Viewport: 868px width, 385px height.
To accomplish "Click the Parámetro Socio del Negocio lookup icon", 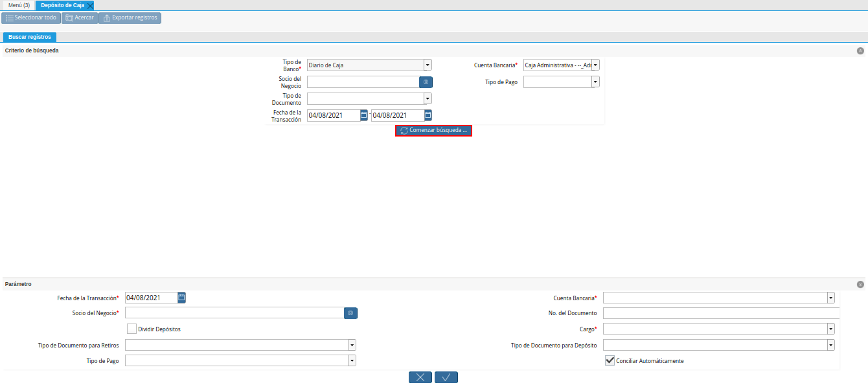I will click(x=350, y=313).
